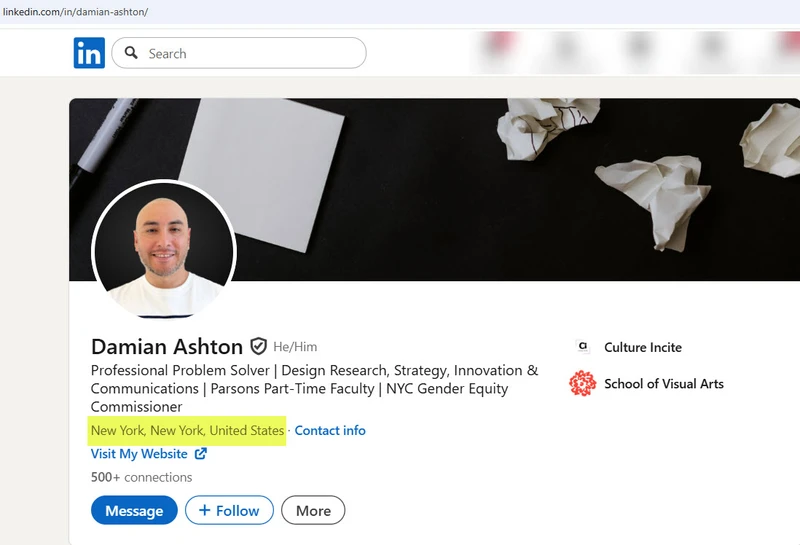Open the School of Visual Arts red logo
800x545 pixels.
coord(582,383)
